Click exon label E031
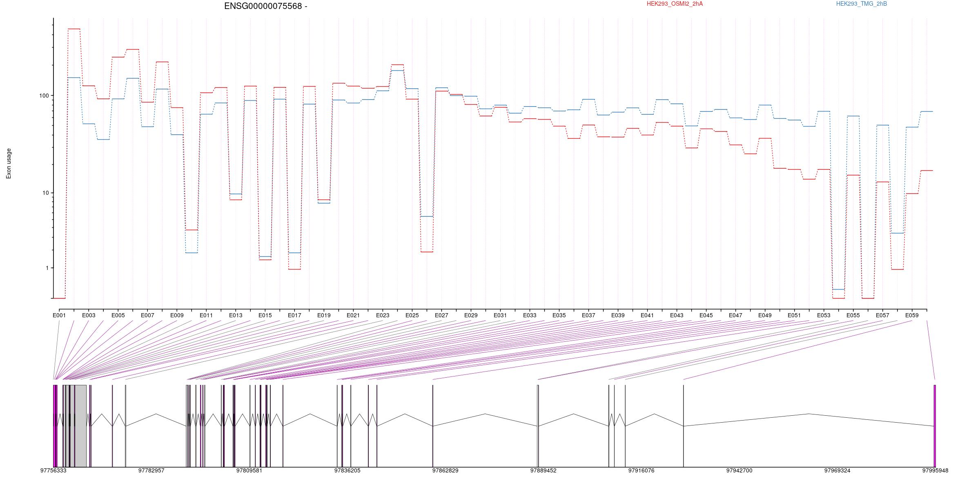 [x=500, y=315]
